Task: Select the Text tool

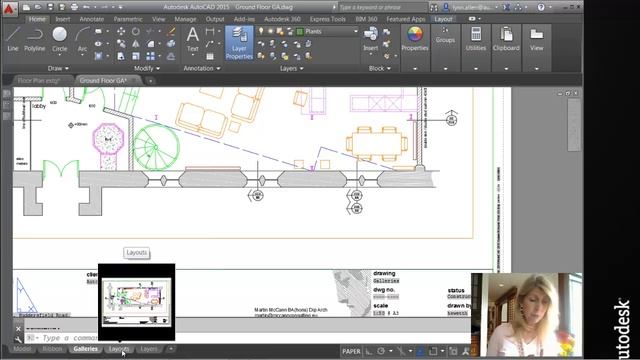Action: coord(192,40)
